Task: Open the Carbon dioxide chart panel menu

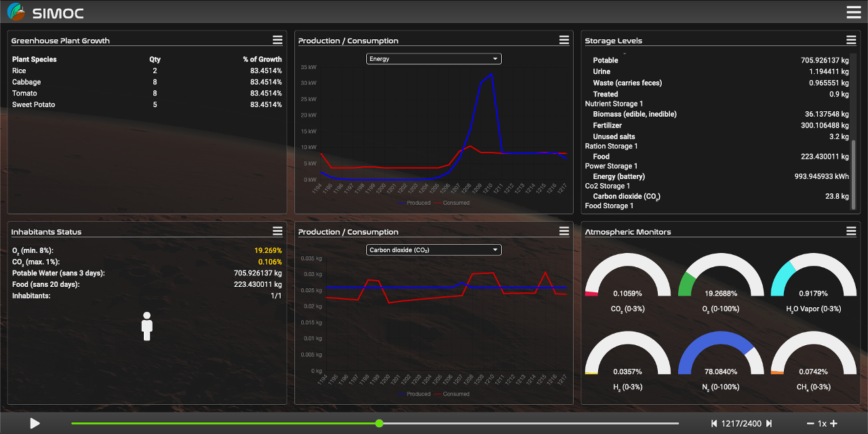Action: point(564,231)
